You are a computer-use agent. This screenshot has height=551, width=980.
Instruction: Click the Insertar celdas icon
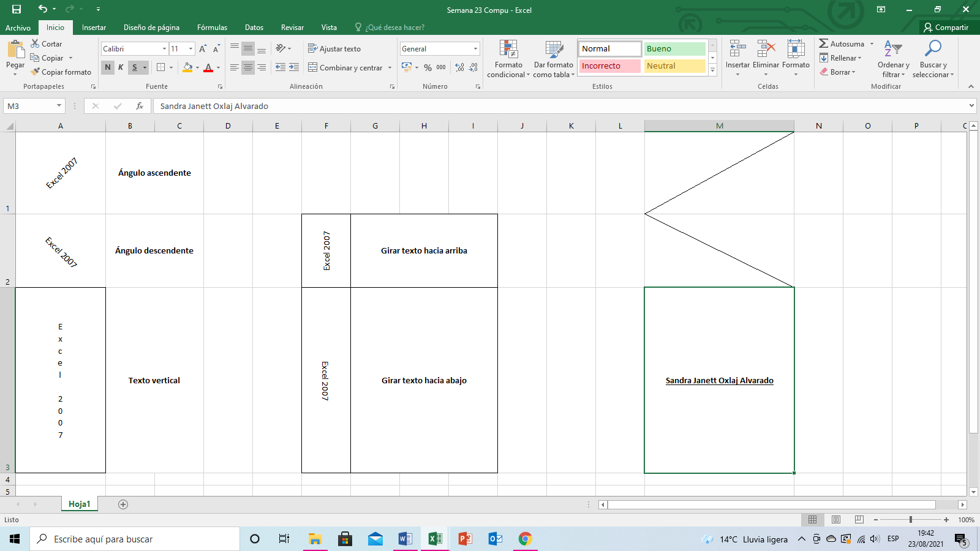click(737, 49)
